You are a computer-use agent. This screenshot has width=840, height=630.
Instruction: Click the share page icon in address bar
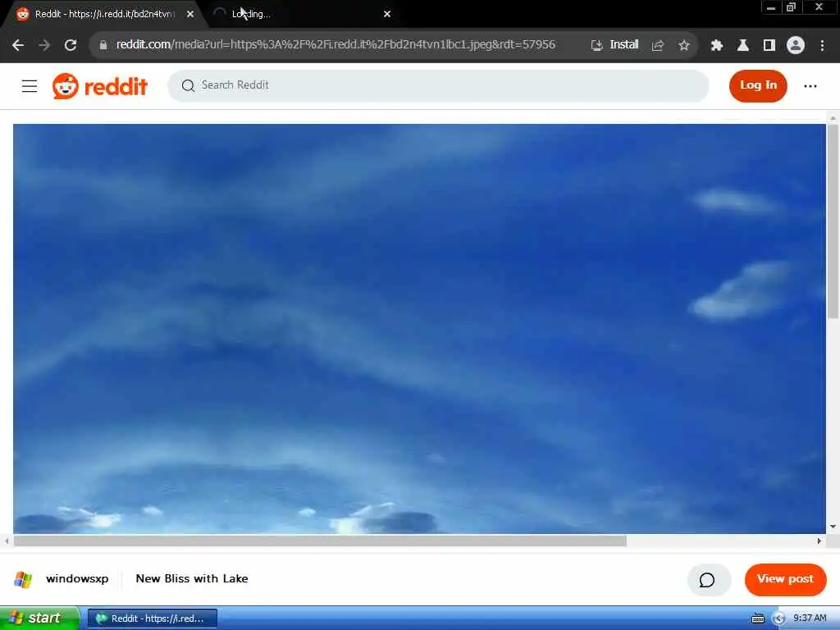pos(658,46)
